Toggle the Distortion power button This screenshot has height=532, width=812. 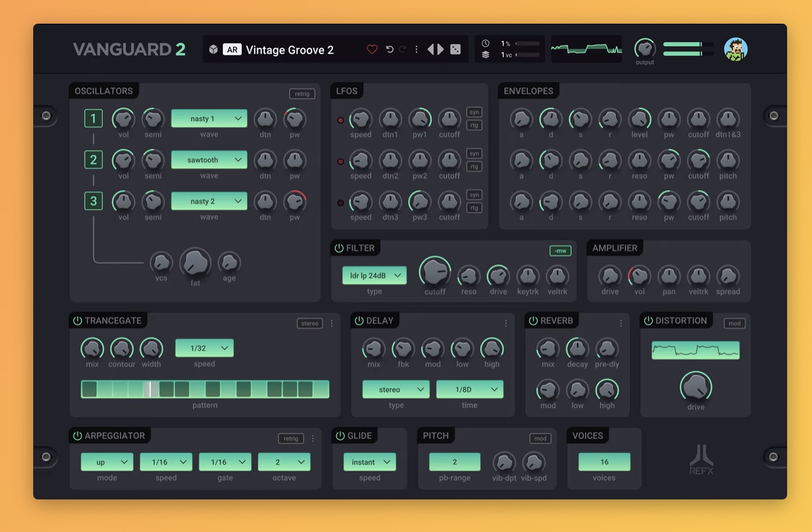click(x=648, y=321)
